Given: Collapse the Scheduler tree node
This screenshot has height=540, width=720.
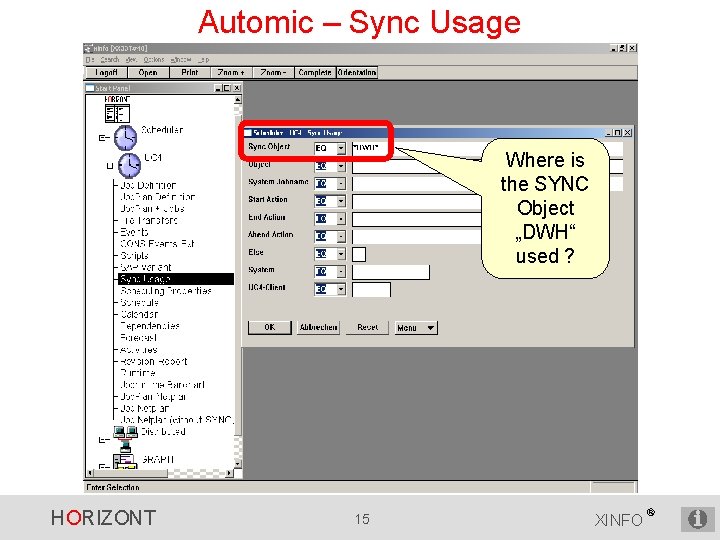Looking at the screenshot, I should tap(102, 138).
